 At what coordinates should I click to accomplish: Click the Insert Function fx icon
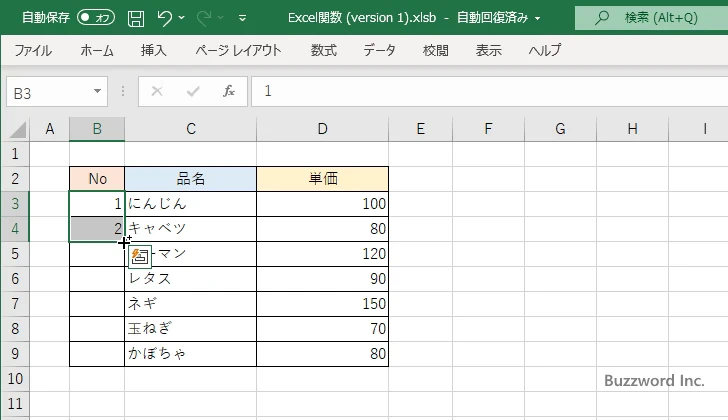[228, 91]
